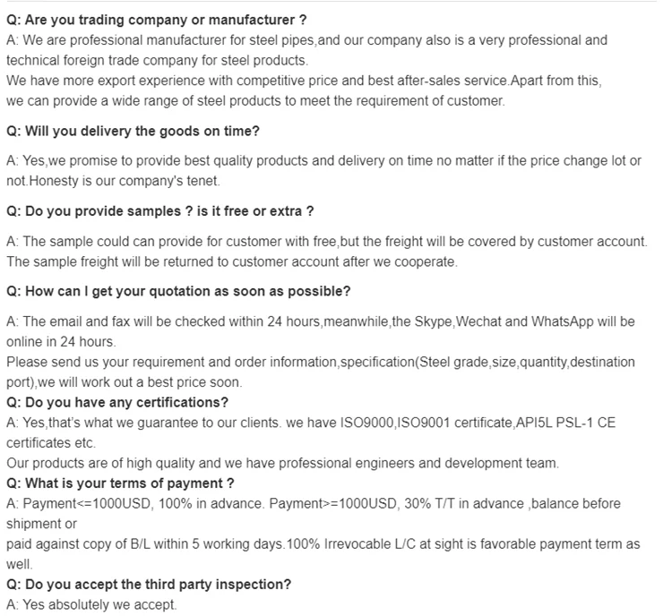Select the question about delivering goods on time
This screenshot has width=672, height=616.
[133, 131]
